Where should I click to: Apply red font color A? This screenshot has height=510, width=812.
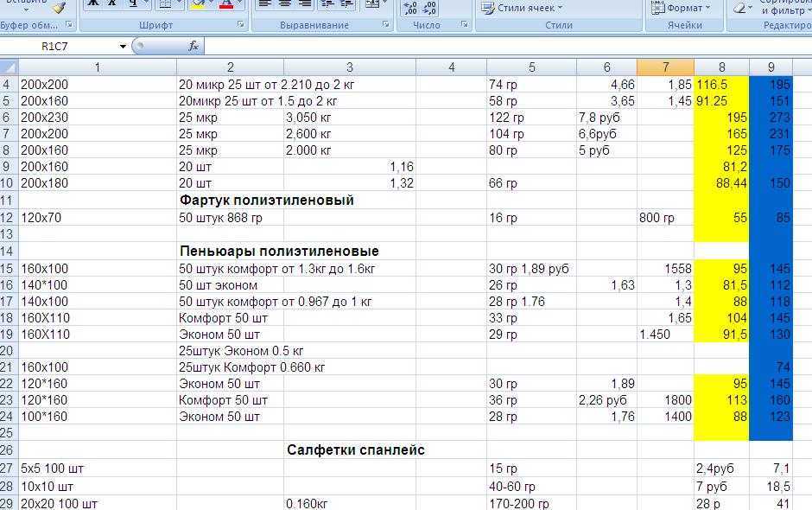[x=226, y=4]
